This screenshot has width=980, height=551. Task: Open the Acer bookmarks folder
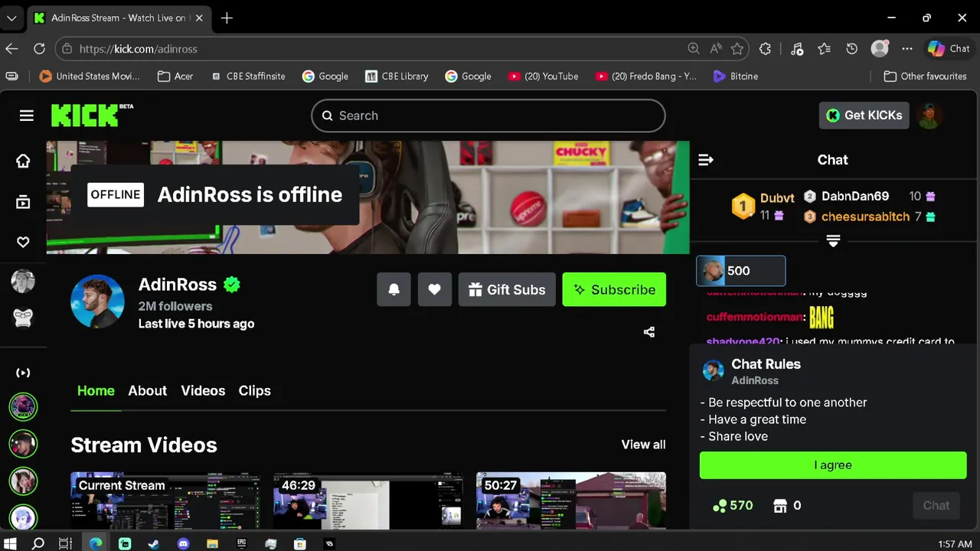pos(175,76)
